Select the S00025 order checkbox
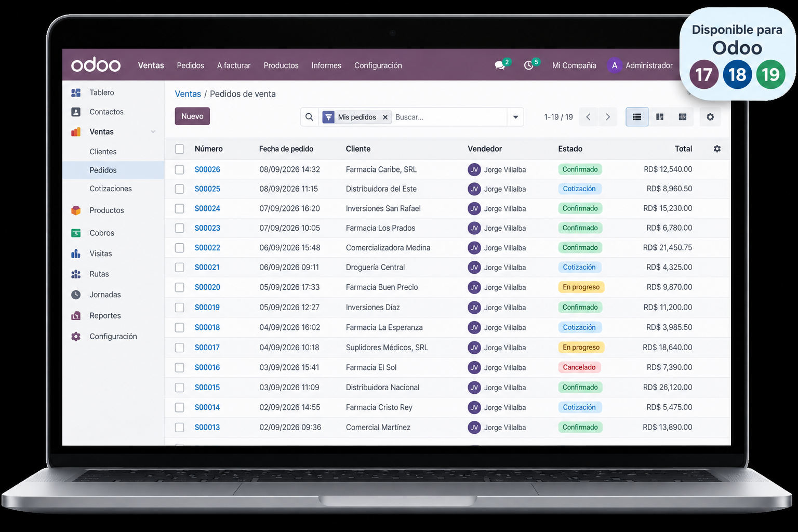This screenshot has height=532, width=798. (180, 189)
